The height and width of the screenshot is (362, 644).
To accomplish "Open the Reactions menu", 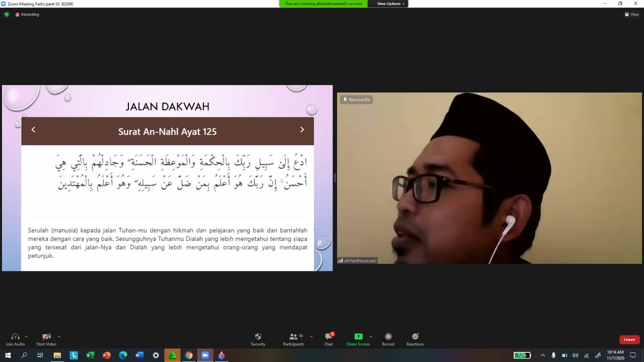I will (x=415, y=337).
